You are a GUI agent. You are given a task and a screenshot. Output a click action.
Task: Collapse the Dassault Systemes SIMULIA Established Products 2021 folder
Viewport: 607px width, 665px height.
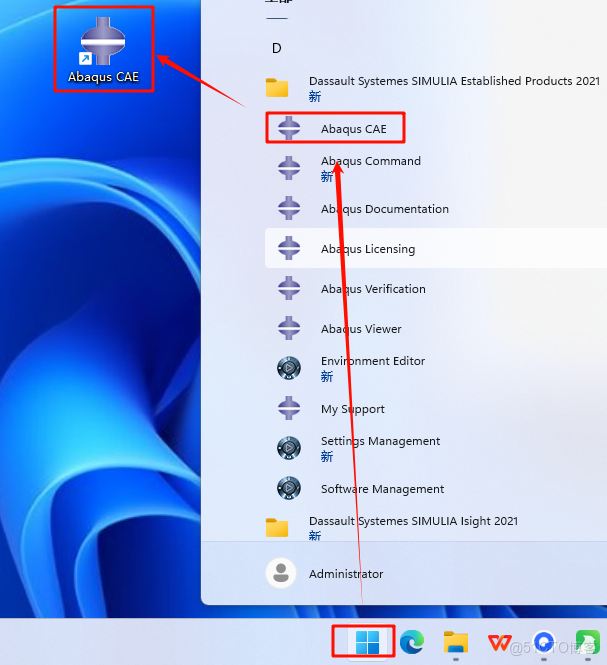click(x=433, y=88)
